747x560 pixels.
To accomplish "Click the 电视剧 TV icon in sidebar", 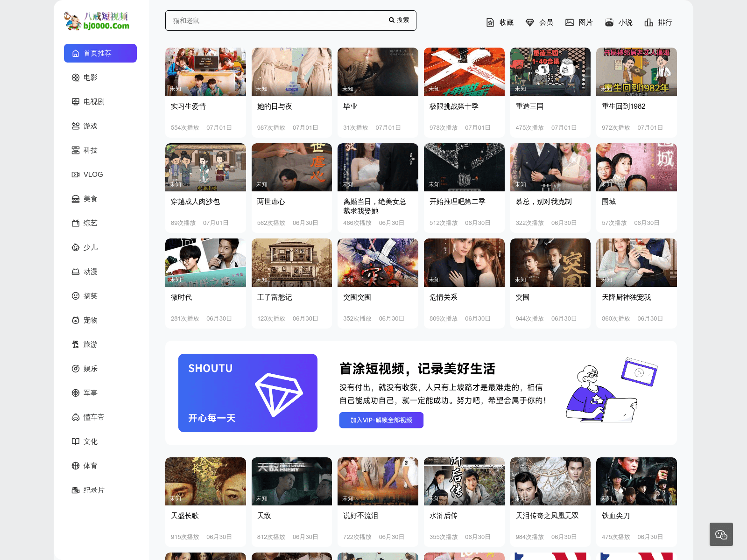I will [76, 102].
